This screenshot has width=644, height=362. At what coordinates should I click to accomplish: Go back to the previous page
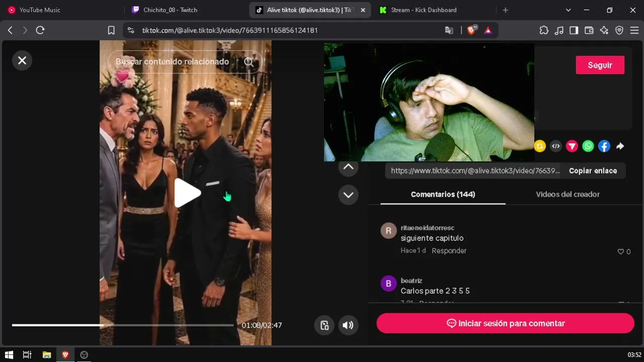coord(10,30)
